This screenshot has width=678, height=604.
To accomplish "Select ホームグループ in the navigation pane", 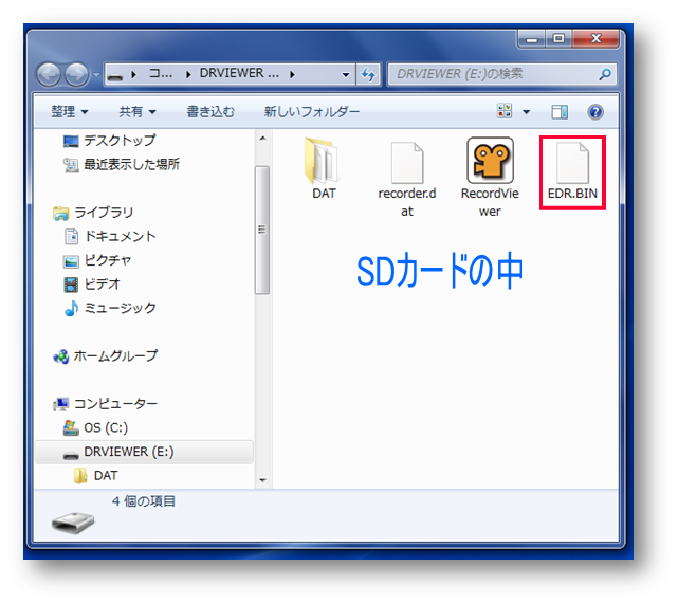I will click(105, 356).
